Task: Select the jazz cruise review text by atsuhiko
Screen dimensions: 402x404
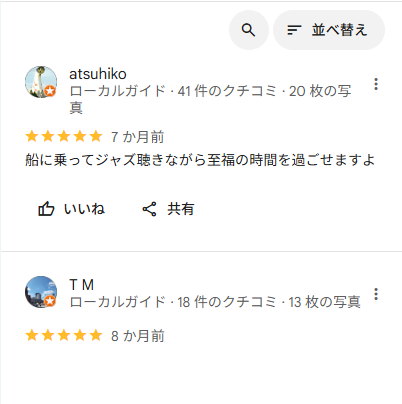Action: (x=200, y=160)
